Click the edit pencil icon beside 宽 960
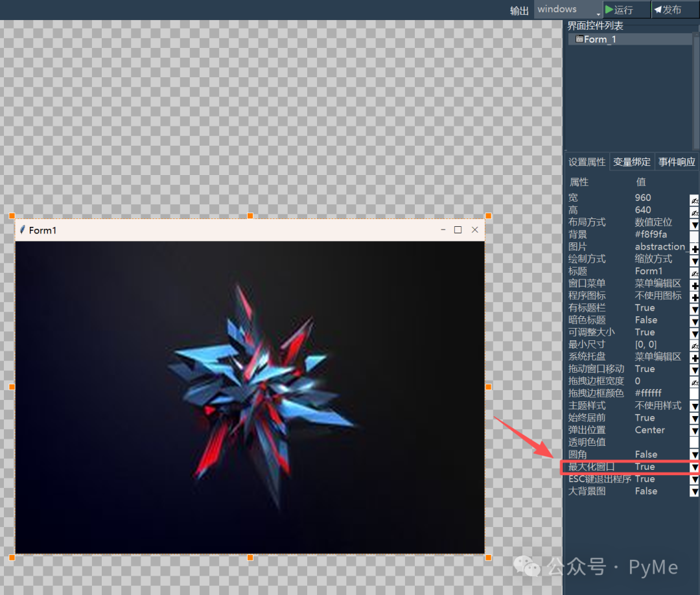Viewport: 700px width, 595px height. point(694,197)
